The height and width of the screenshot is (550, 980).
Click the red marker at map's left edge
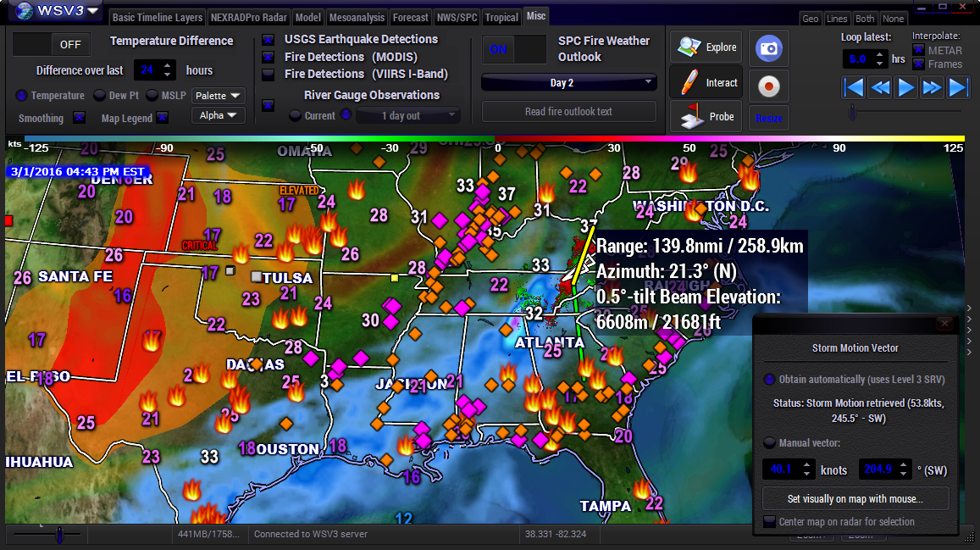pyautogui.click(x=8, y=220)
